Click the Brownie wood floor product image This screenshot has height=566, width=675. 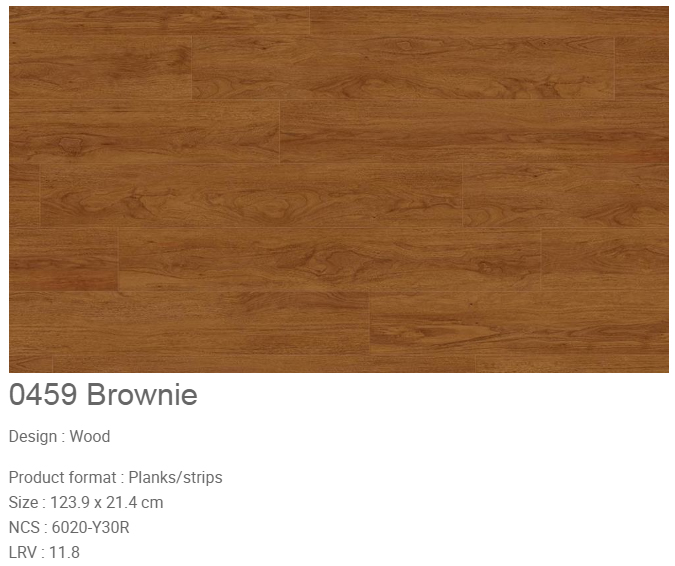point(339,189)
